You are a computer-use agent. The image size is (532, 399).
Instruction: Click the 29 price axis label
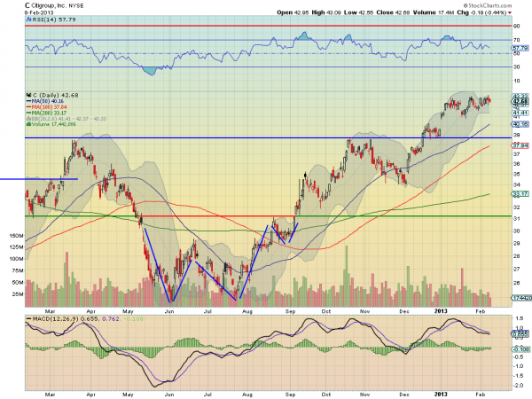point(516,244)
